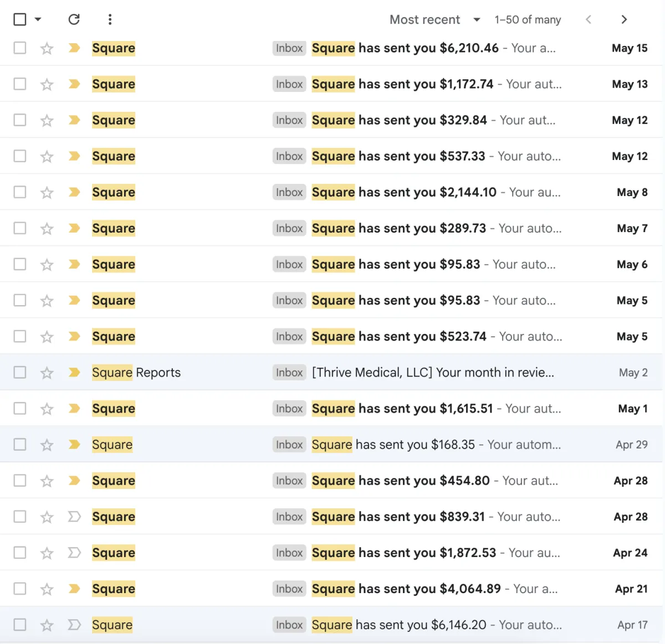Star the $6,146.20 Square email

coord(47,625)
